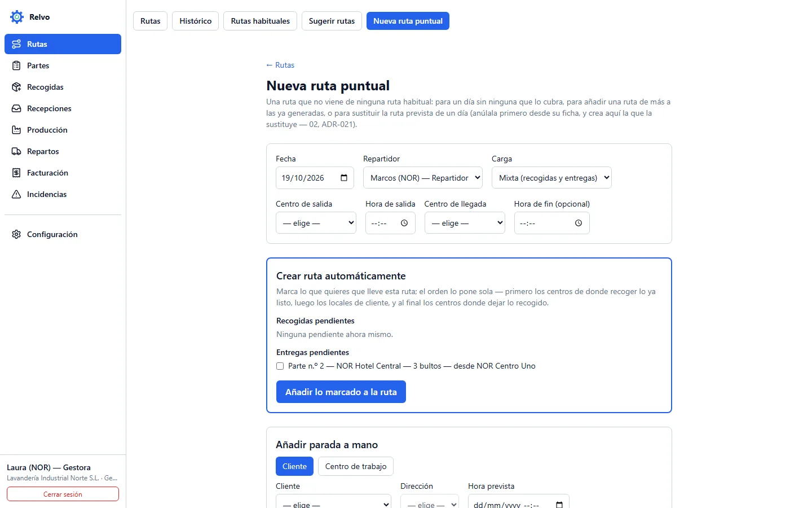The width and height of the screenshot is (812, 508).
Task: Open the Centro de salida dropdown
Action: pos(316,223)
